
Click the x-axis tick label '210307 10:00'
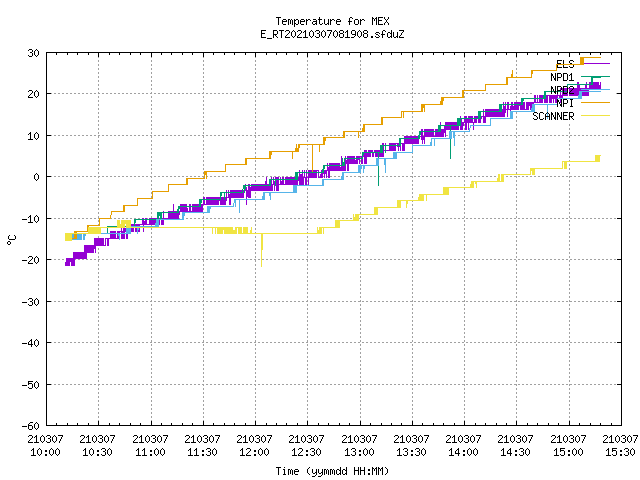pos(45,445)
